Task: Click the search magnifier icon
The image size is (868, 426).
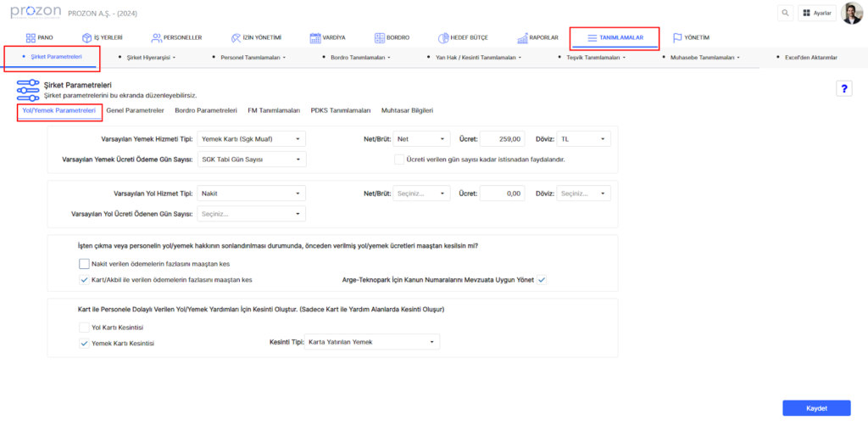Action: click(787, 14)
